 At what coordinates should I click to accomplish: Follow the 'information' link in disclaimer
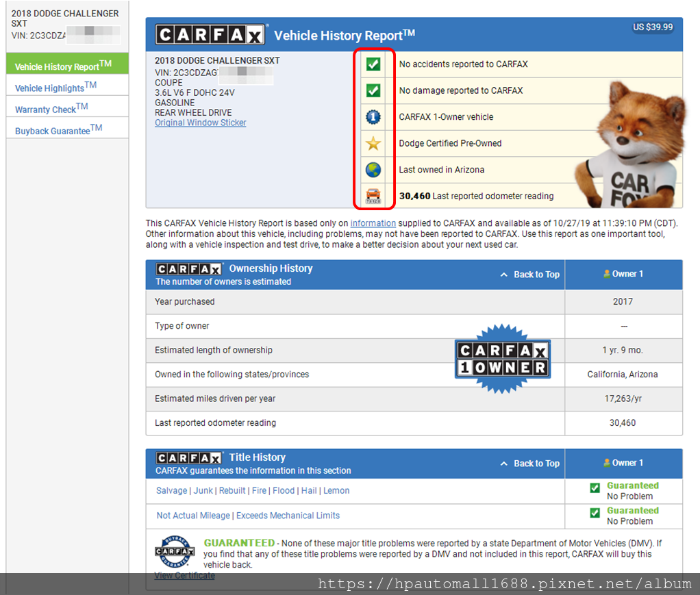pos(373,223)
